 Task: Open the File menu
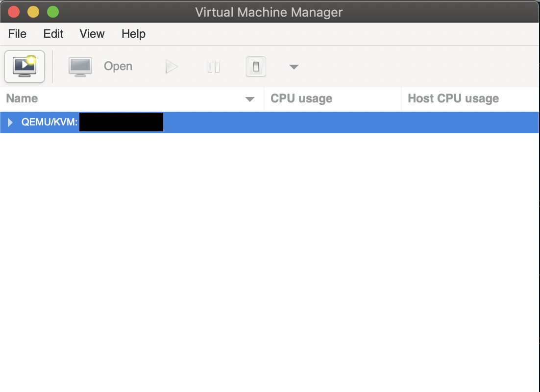click(x=17, y=34)
